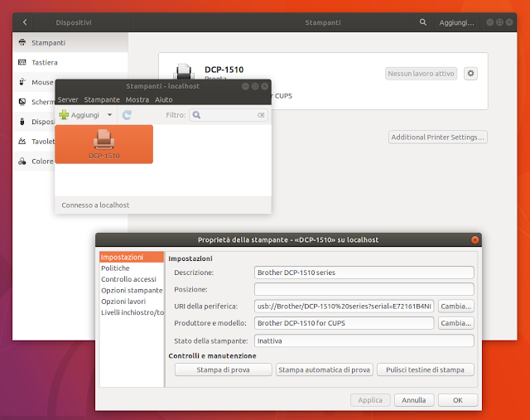
Task: Click Cambia… next to URI della periferica
Action: 456,306
